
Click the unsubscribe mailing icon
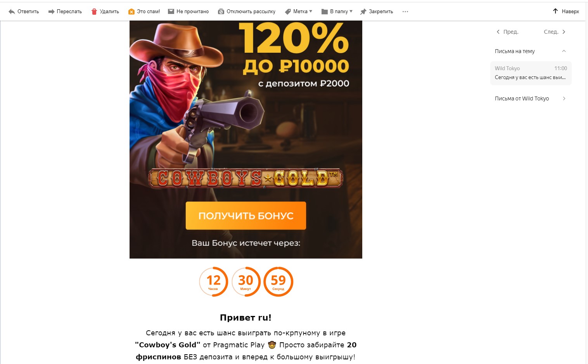221,12
